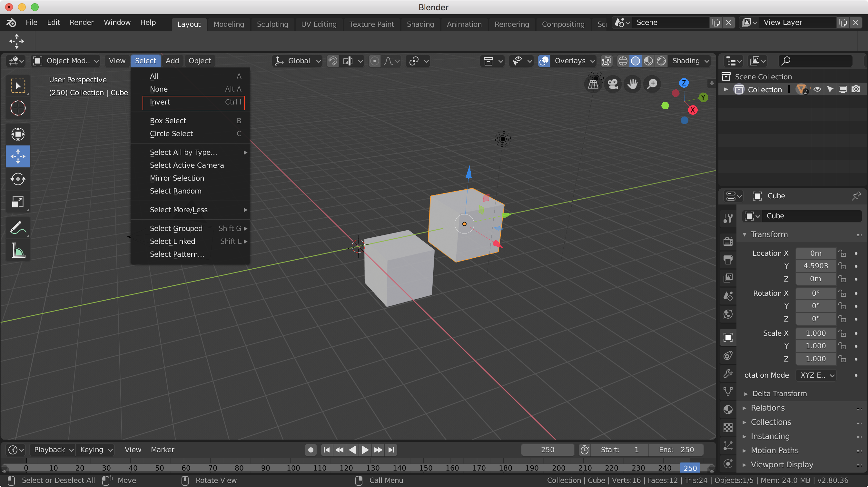The height and width of the screenshot is (487, 868).
Task: Switch to the Sculpting workspace tab
Action: click(272, 24)
